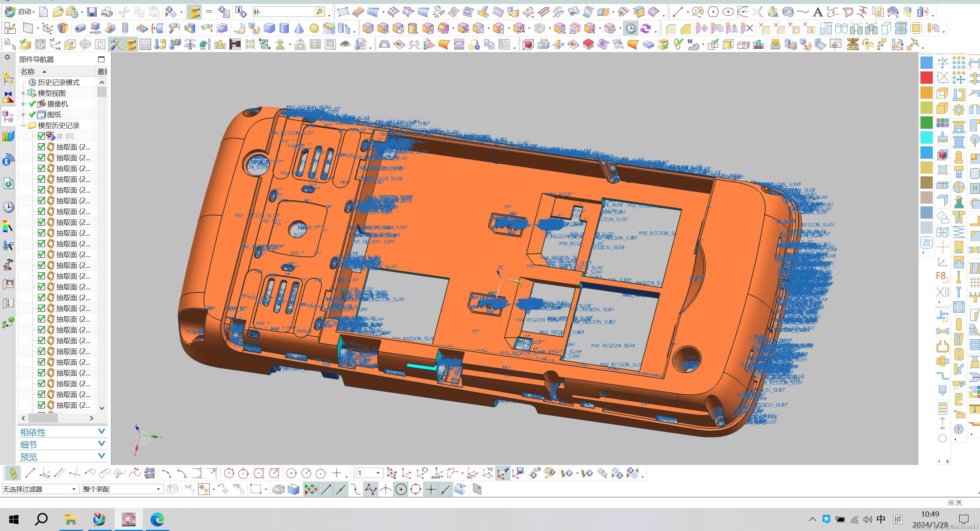
Task: Click the 部件导航器 panel maximize button
Action: (x=101, y=59)
